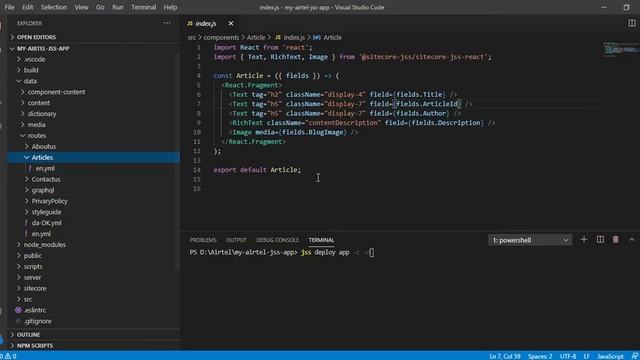Click 'src' breadcrumb segment
640x360 pixels.
[x=192, y=38]
